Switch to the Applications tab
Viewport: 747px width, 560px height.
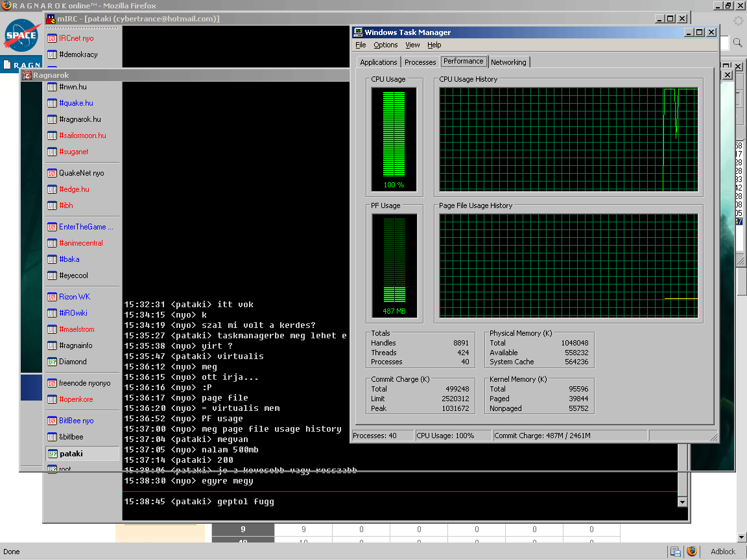point(378,62)
